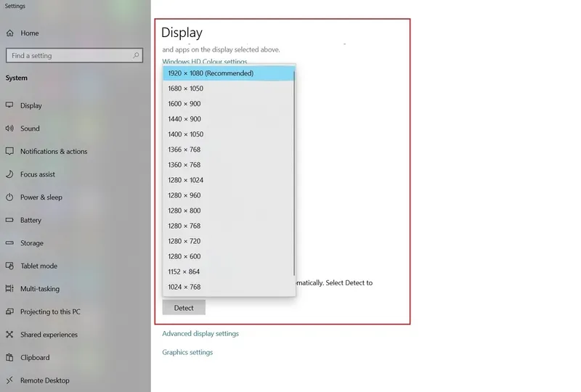Open Sound settings via speaker icon

(x=9, y=128)
